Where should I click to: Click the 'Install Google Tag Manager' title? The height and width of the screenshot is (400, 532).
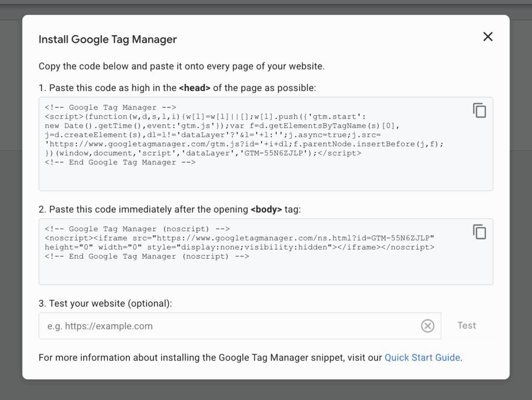[x=108, y=39]
